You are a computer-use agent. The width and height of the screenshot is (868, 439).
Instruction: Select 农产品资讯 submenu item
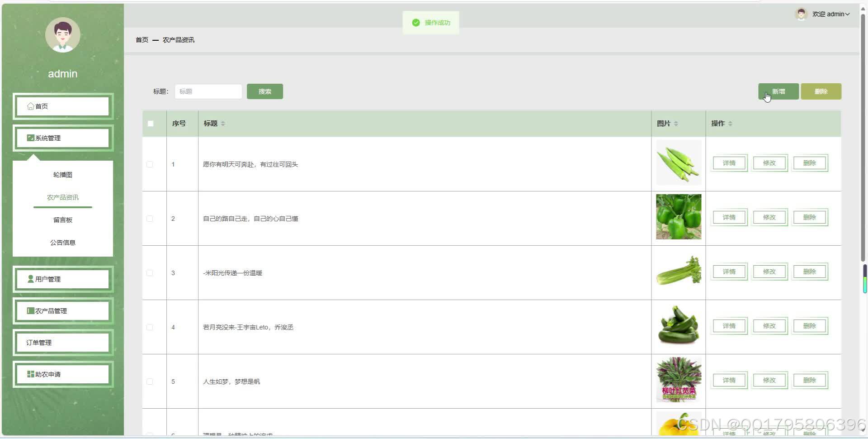point(63,197)
